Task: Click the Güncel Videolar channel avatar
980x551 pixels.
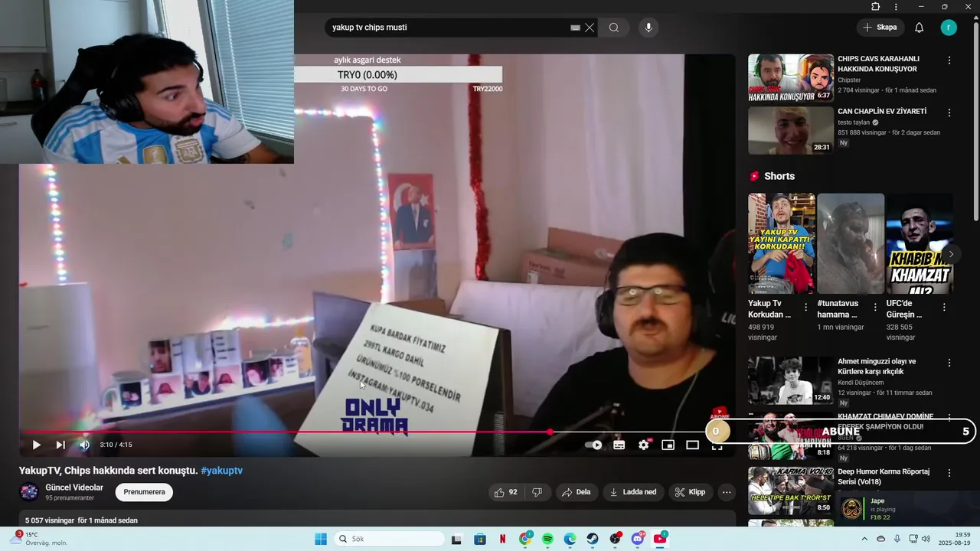Action: (29, 492)
